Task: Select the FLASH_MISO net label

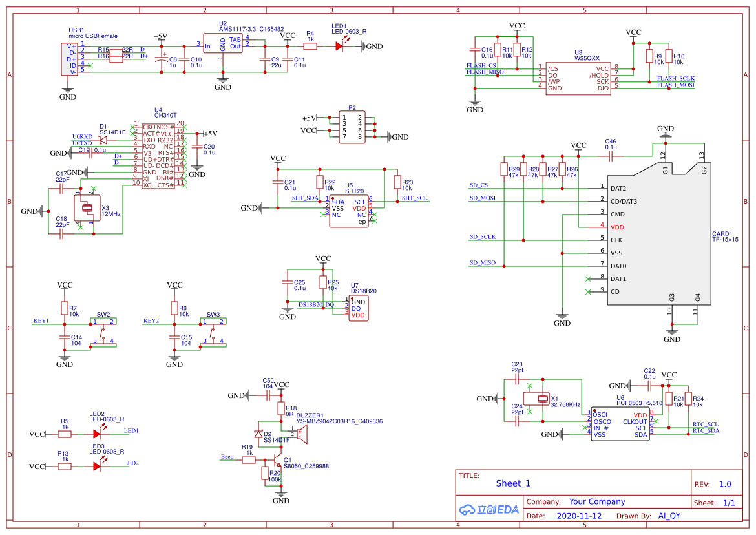Action: pos(485,72)
